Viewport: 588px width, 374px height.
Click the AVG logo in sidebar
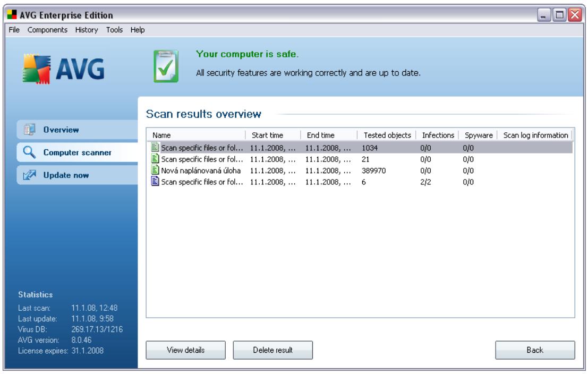point(63,69)
